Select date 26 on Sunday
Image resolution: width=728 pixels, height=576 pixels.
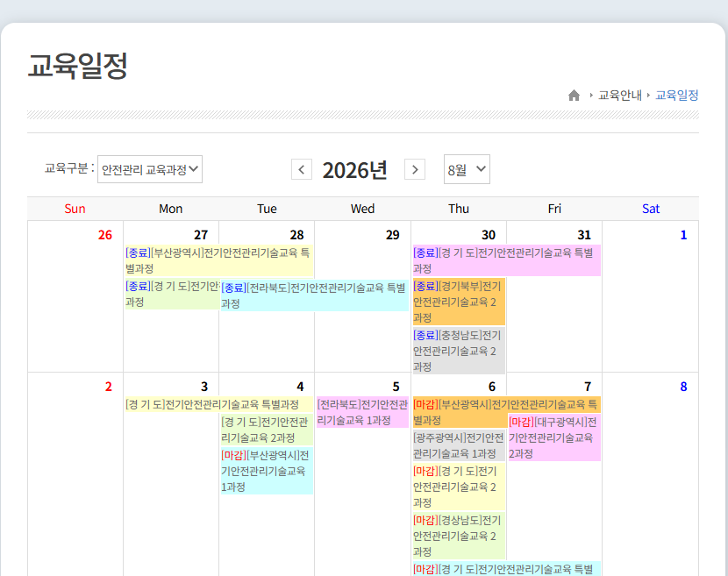pyautogui.click(x=105, y=235)
